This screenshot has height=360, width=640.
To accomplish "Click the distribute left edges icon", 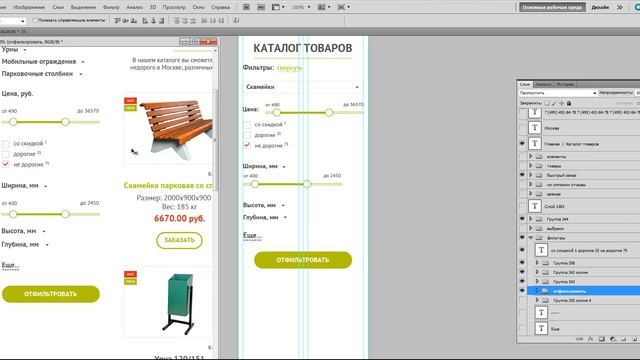I will 204,20.
